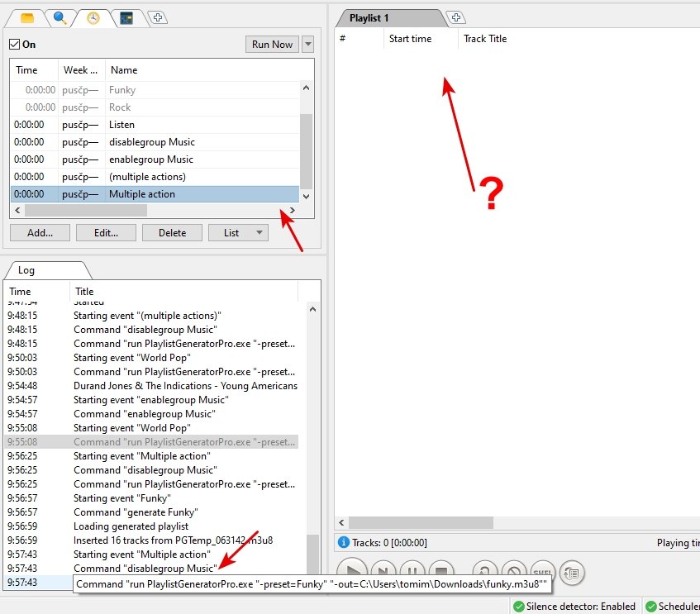The height and width of the screenshot is (614, 700).
Task: Open the folder files tab
Action: click(27, 17)
